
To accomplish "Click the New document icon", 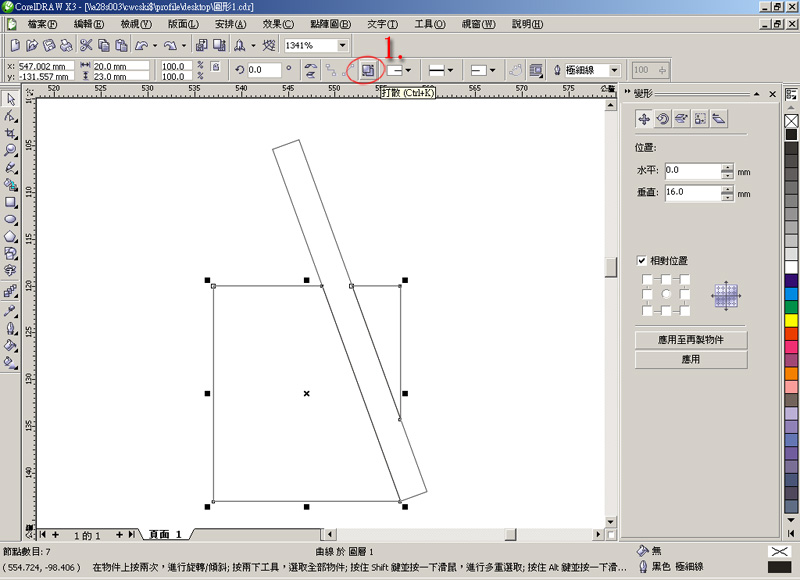I will [x=15, y=45].
